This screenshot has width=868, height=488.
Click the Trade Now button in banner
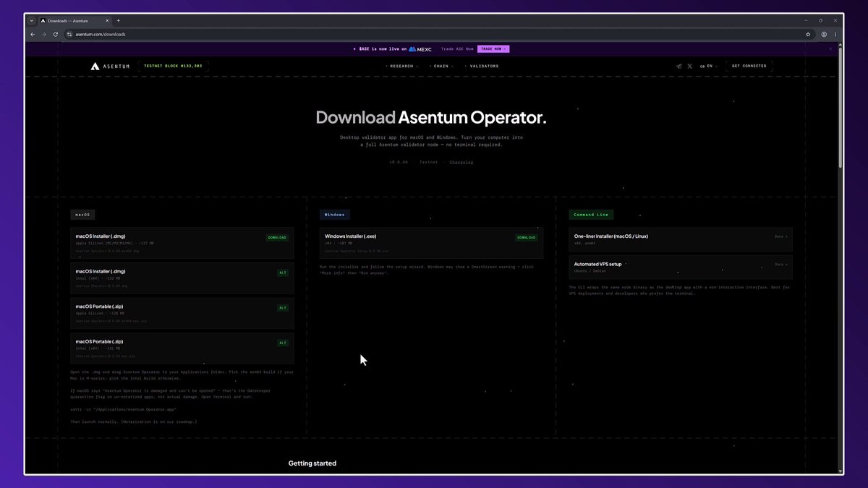click(493, 48)
